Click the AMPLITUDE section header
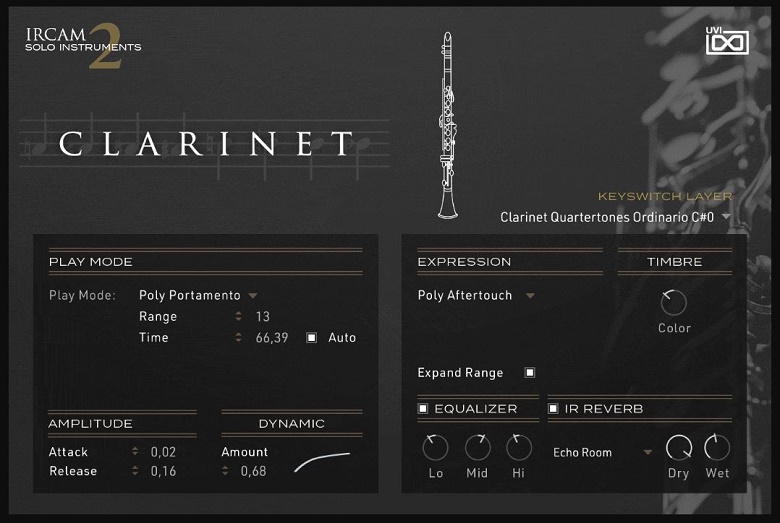Image resolution: width=780 pixels, height=523 pixels. tap(91, 424)
